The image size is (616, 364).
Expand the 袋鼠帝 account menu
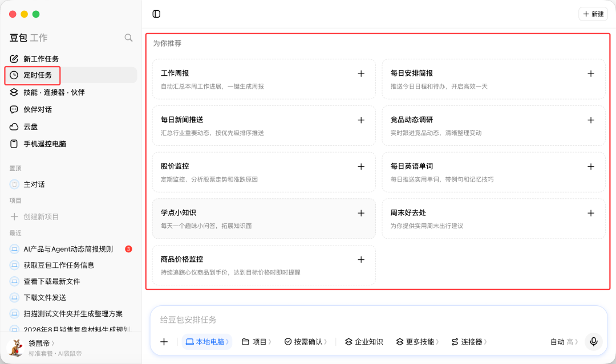click(41, 343)
